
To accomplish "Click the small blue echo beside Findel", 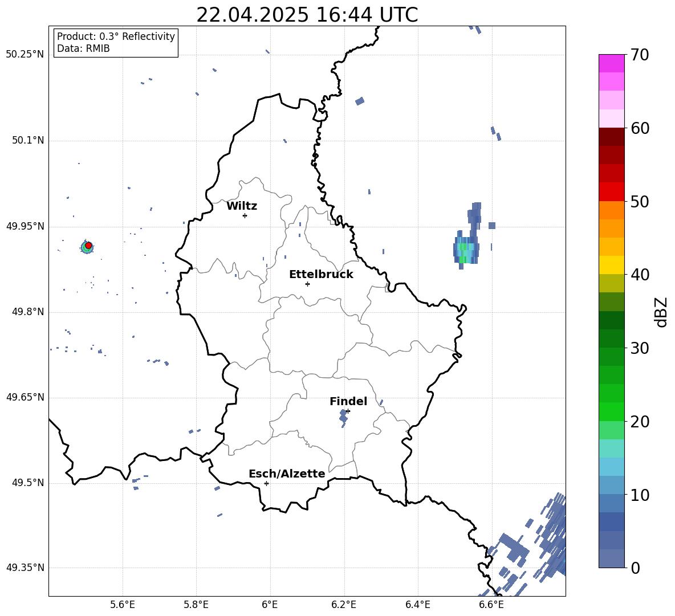I will pos(343,418).
